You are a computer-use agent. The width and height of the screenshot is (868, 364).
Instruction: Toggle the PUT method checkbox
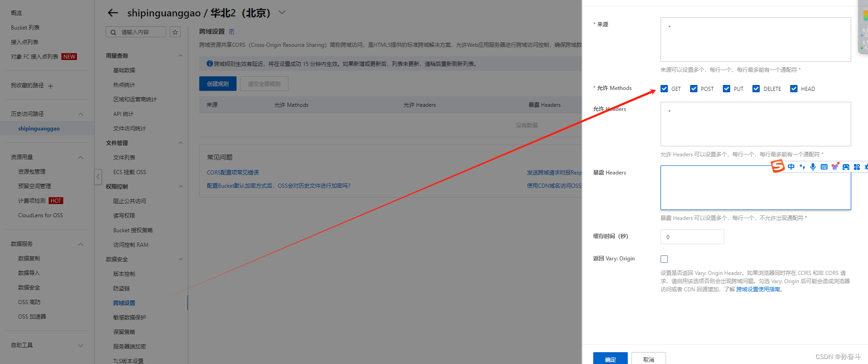(727, 89)
